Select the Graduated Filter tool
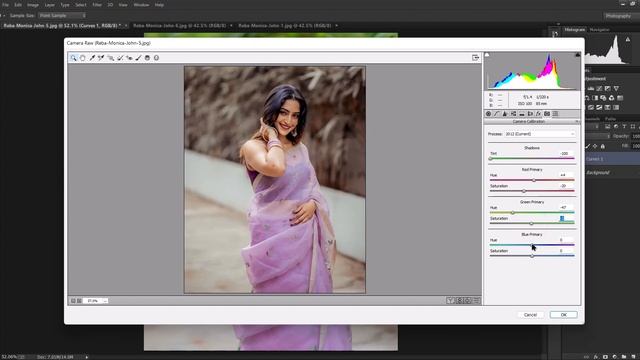This screenshot has height=360, width=640. 147,58
